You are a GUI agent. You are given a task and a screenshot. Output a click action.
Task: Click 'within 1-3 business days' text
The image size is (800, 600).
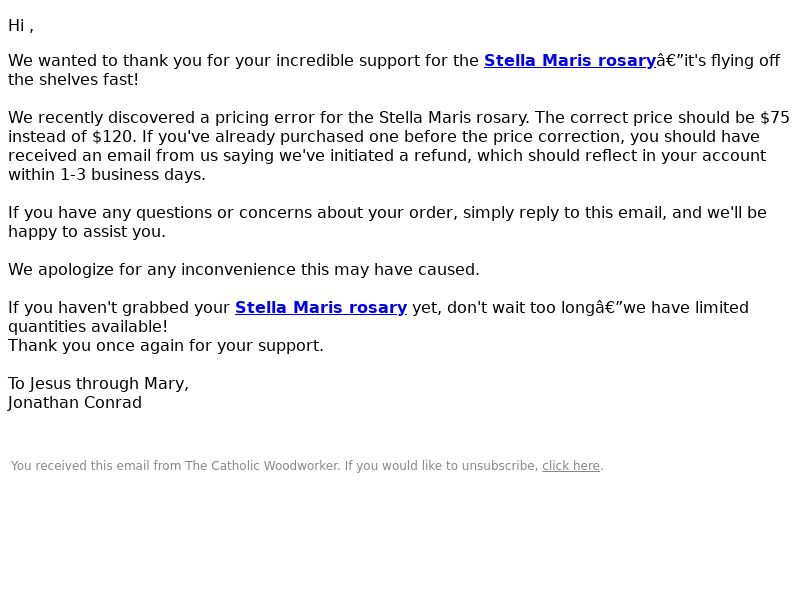pyautogui.click(x=107, y=174)
